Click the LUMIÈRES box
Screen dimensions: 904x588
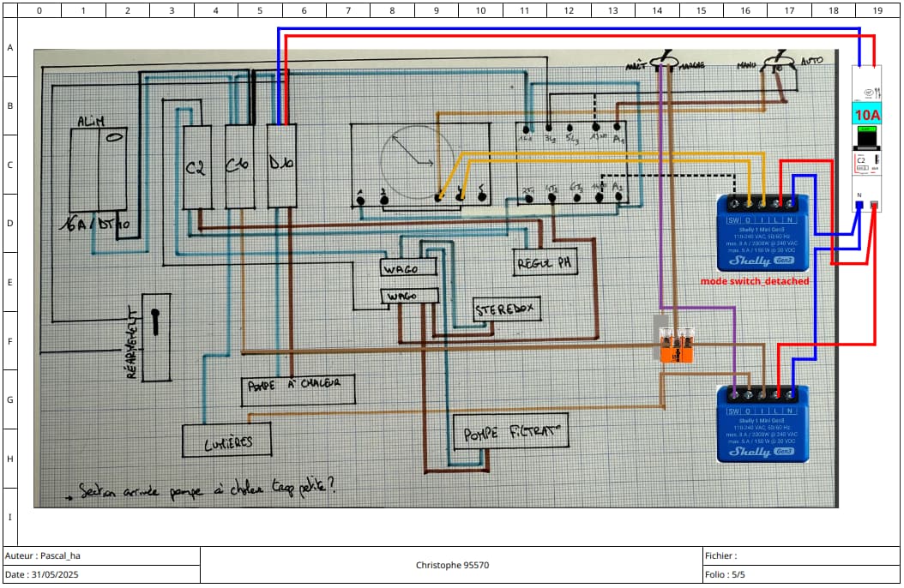(x=226, y=441)
